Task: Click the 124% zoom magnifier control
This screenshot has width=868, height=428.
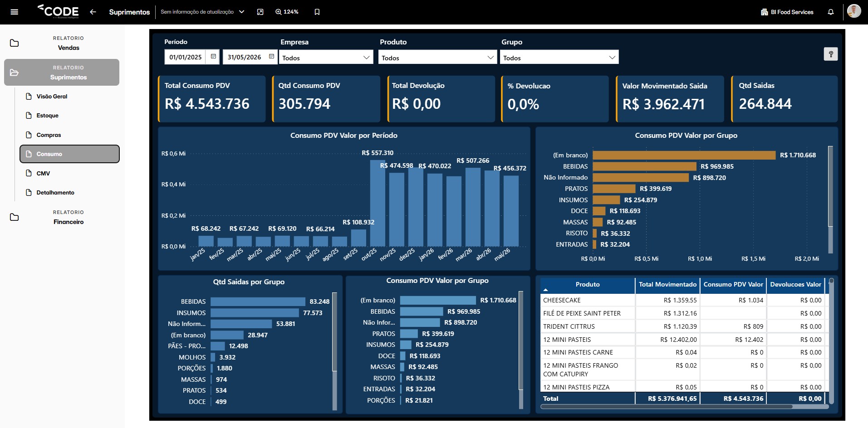Action: (287, 12)
